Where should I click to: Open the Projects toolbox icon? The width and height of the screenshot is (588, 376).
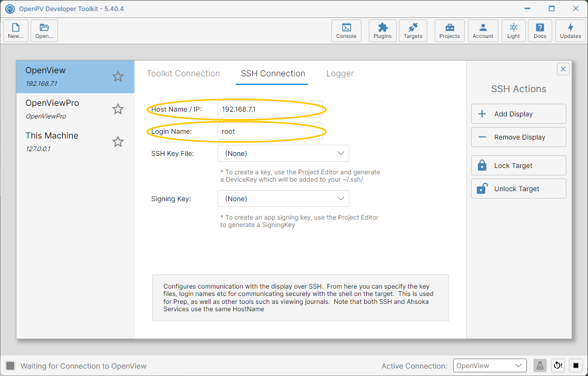pos(449,31)
